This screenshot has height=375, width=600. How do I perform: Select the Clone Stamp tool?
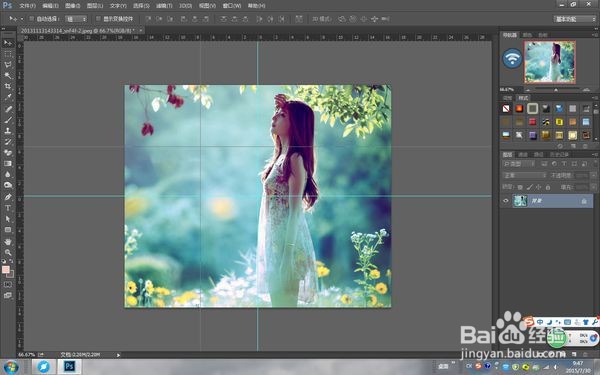click(8, 130)
